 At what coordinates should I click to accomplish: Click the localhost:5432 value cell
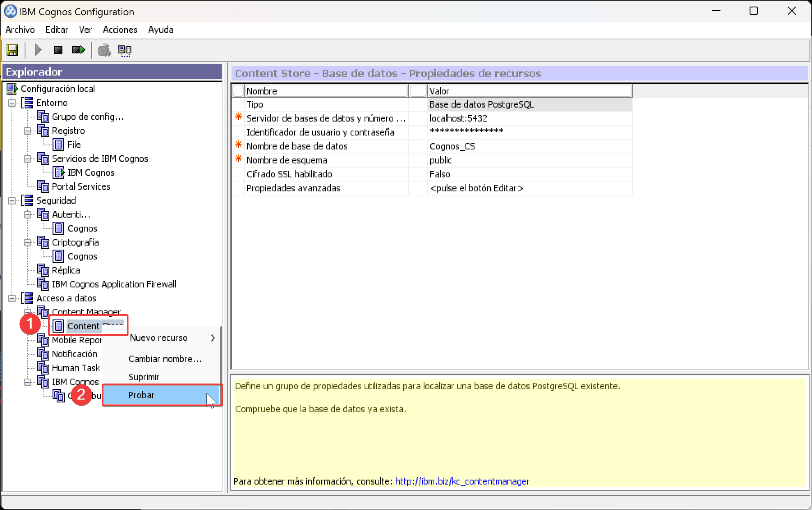(x=530, y=118)
